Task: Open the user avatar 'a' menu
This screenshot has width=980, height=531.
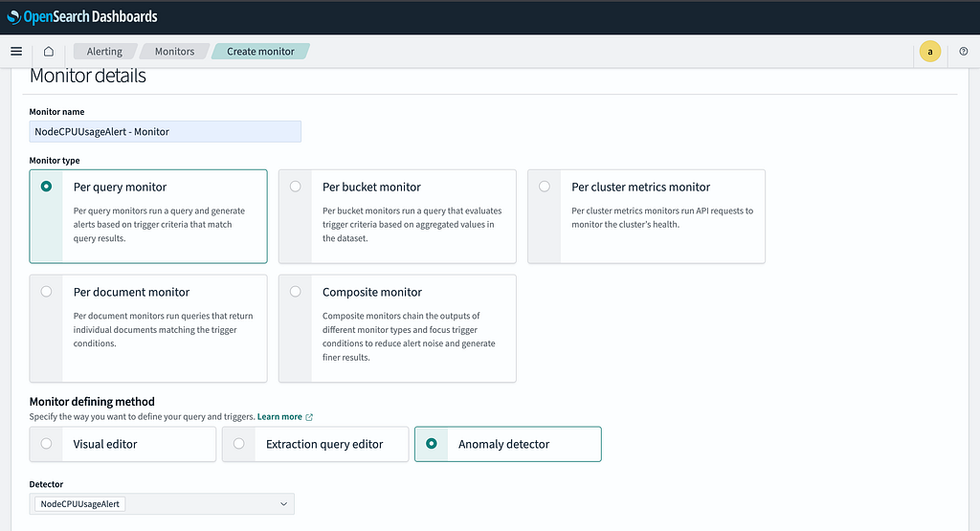Action: 929,52
